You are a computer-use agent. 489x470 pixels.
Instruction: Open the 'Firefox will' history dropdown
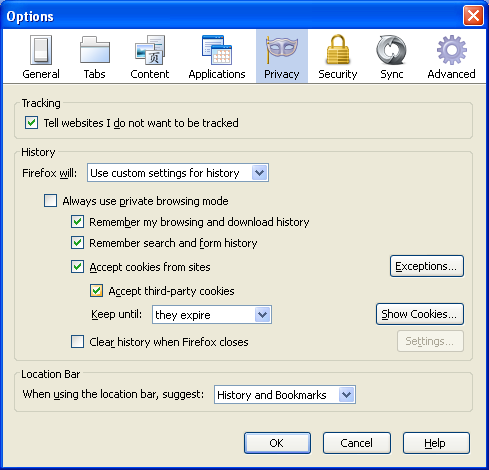(178, 173)
